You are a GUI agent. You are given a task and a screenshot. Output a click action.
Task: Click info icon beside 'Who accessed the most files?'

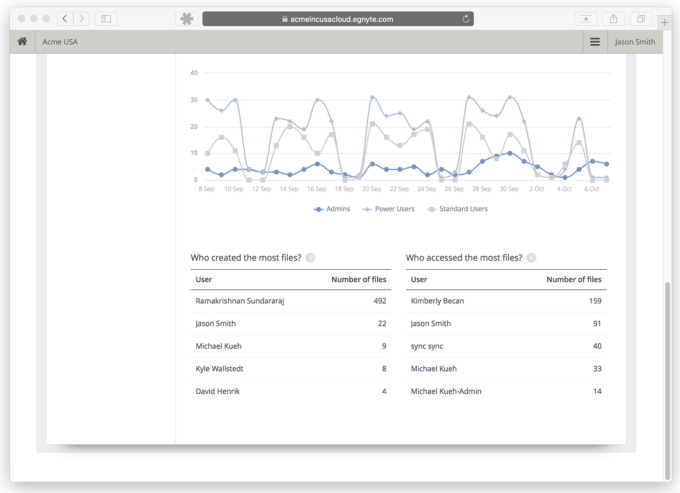coord(531,258)
